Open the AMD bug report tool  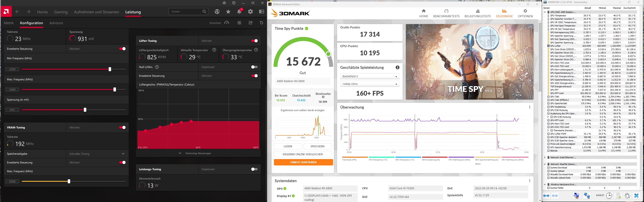224,3
